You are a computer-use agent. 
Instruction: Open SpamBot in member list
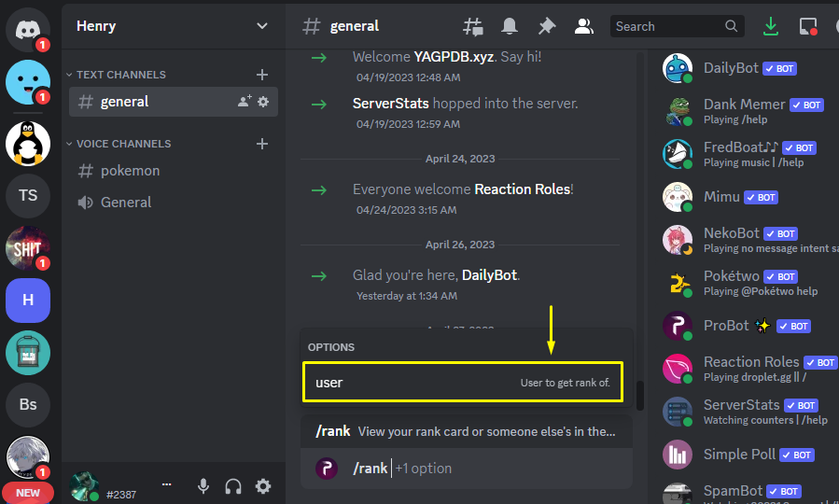pyautogui.click(x=749, y=492)
